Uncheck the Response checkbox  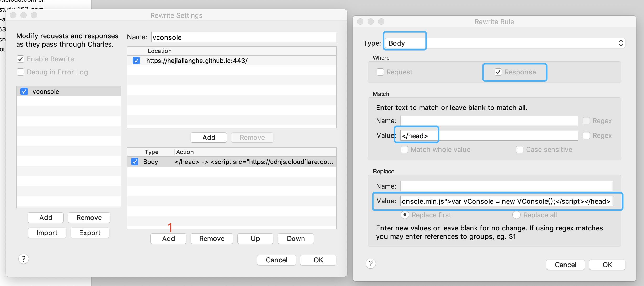click(498, 72)
